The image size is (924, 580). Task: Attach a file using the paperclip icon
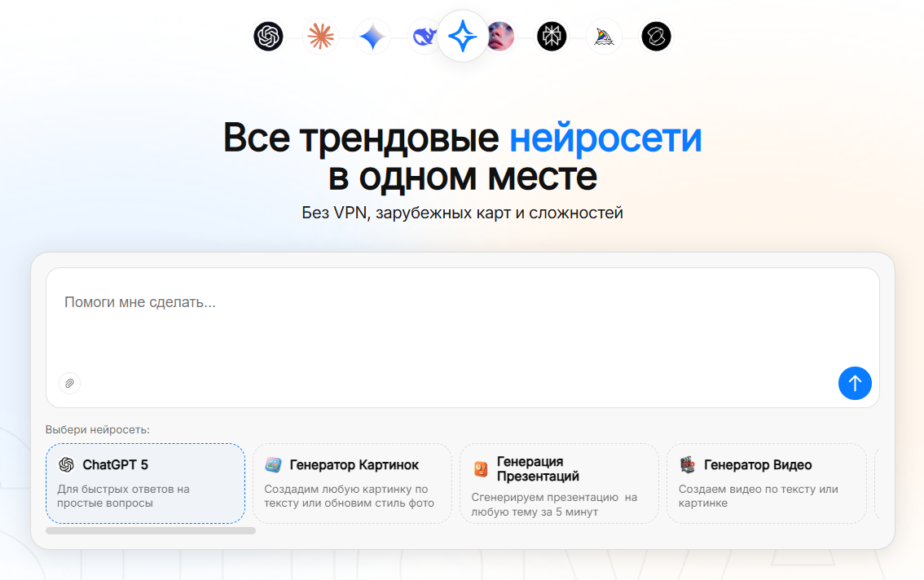(x=70, y=383)
